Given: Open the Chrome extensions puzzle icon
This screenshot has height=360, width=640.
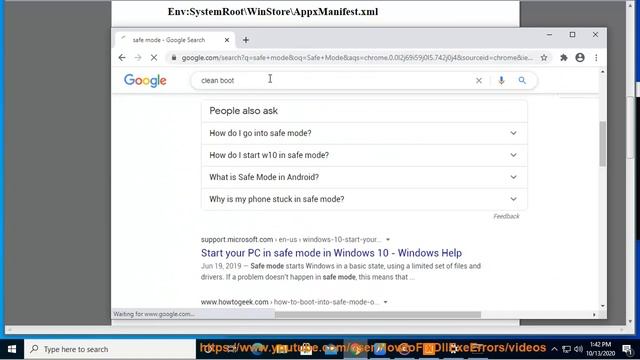Looking at the screenshot, I should tap(564, 58).
